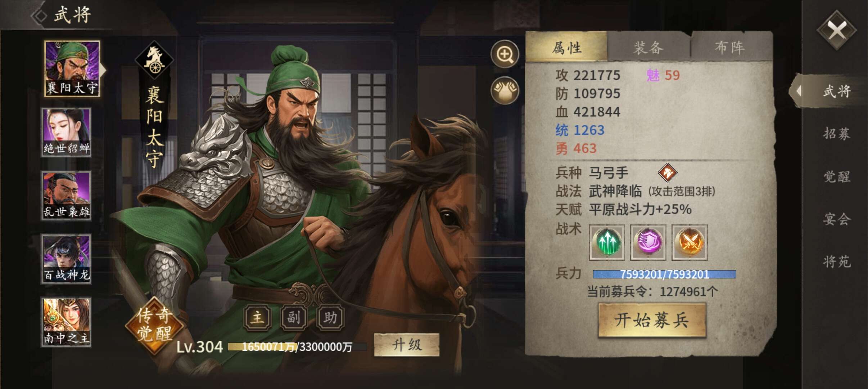This screenshot has width=868, height=389.
Task: Open the 招募 recruit side menu
Action: pyautogui.click(x=837, y=134)
